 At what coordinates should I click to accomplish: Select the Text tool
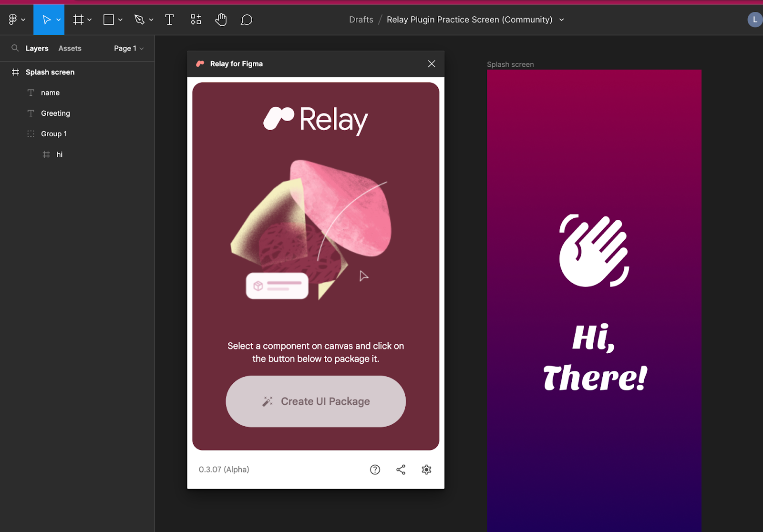tap(169, 20)
